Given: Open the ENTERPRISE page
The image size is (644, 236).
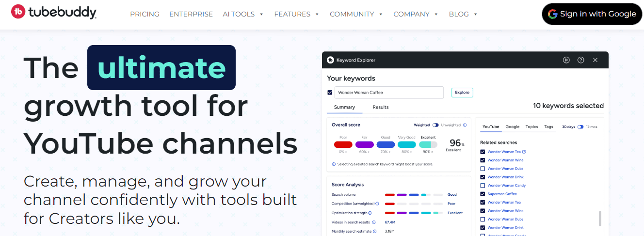Looking at the screenshot, I should click(x=191, y=14).
